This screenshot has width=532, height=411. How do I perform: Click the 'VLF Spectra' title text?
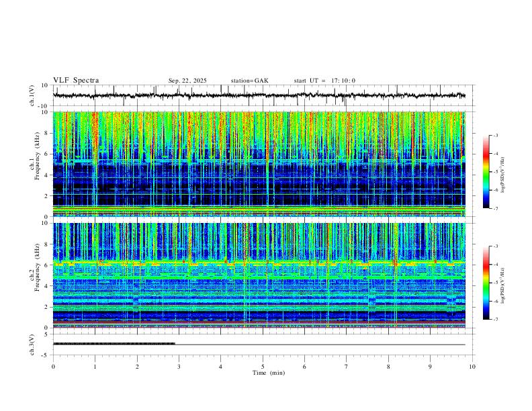76,81
